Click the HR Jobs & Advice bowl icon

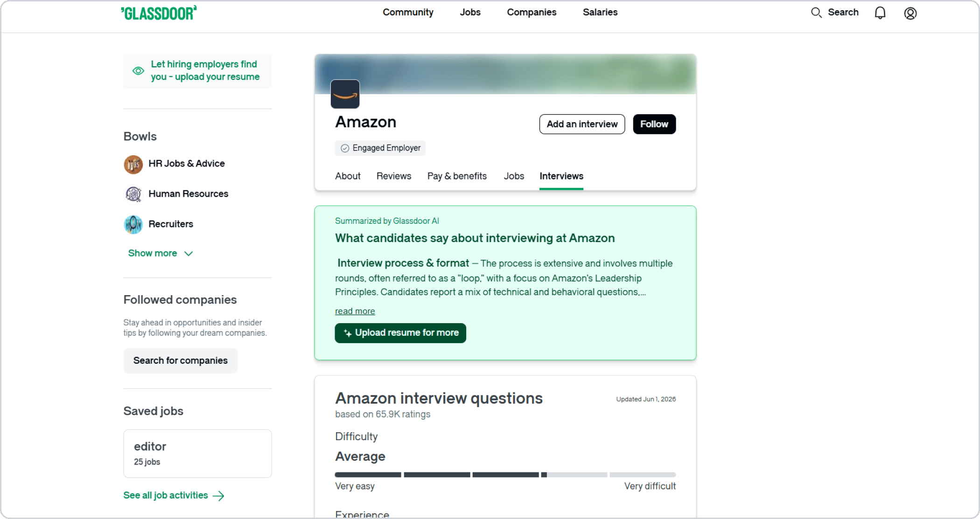(x=133, y=164)
